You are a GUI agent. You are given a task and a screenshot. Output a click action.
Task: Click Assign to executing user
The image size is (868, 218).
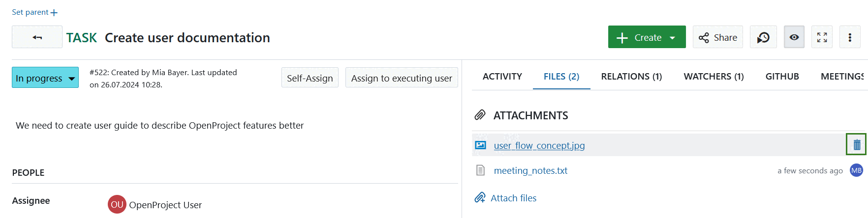click(x=402, y=78)
